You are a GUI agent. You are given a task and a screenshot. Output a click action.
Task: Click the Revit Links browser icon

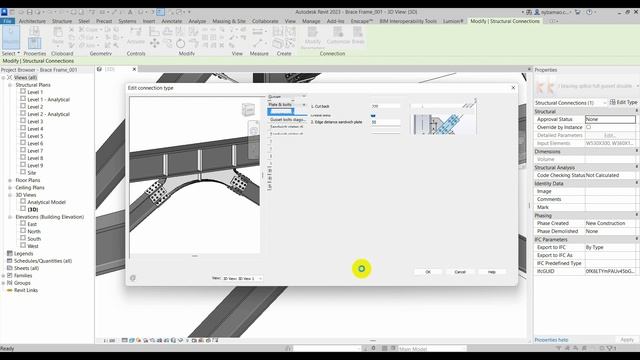click(x=9, y=290)
